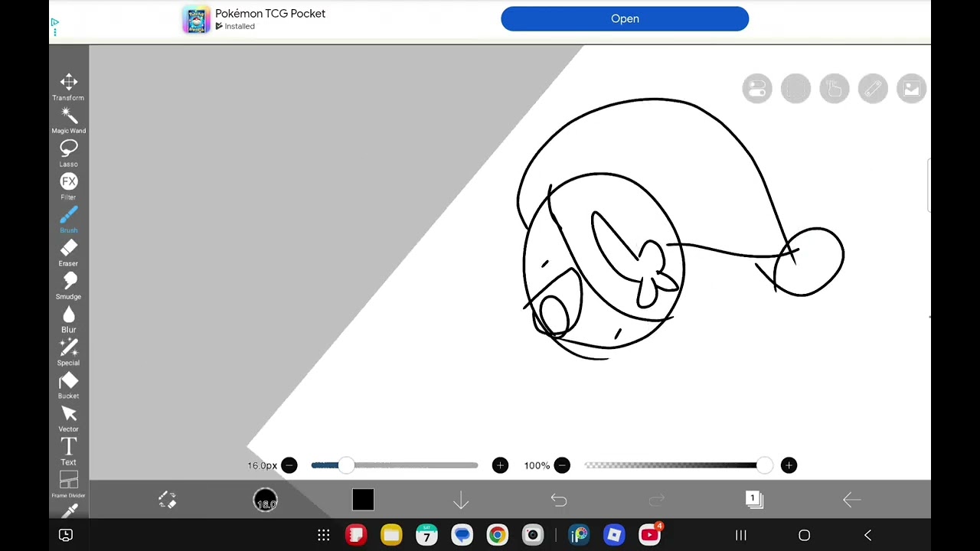
Task: Open the Messages app in taskbar
Action: point(462,535)
